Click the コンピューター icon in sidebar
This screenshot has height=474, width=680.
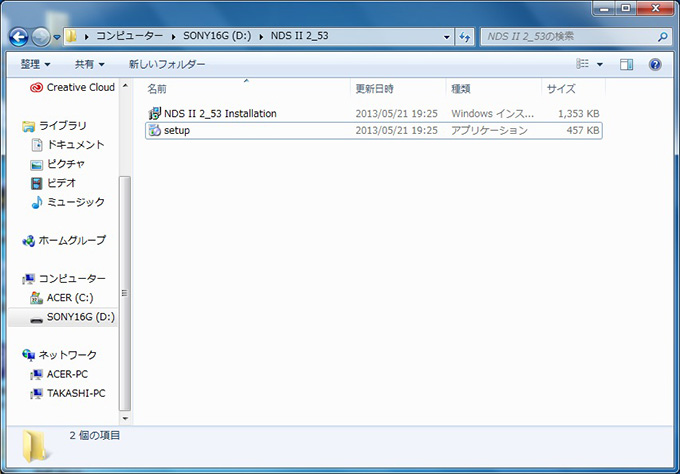29,279
